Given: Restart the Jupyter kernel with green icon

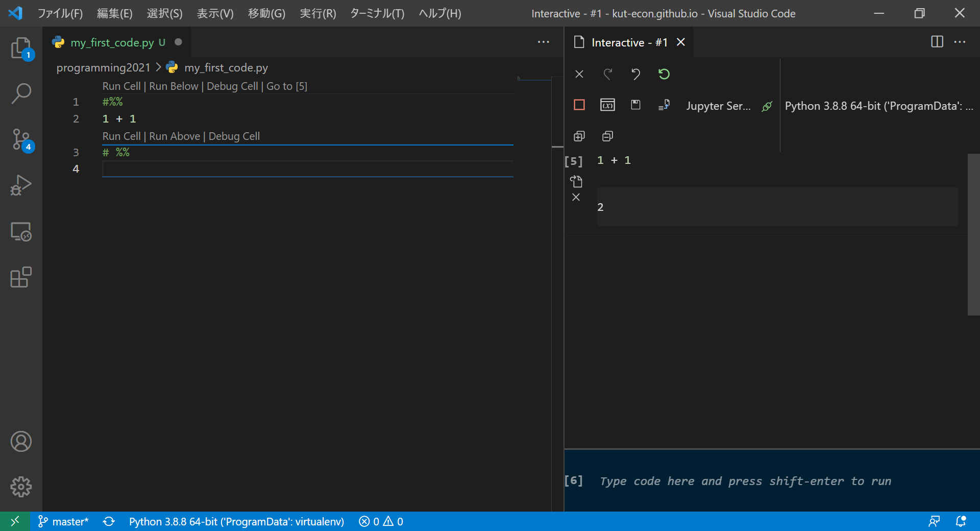Looking at the screenshot, I should pos(664,75).
